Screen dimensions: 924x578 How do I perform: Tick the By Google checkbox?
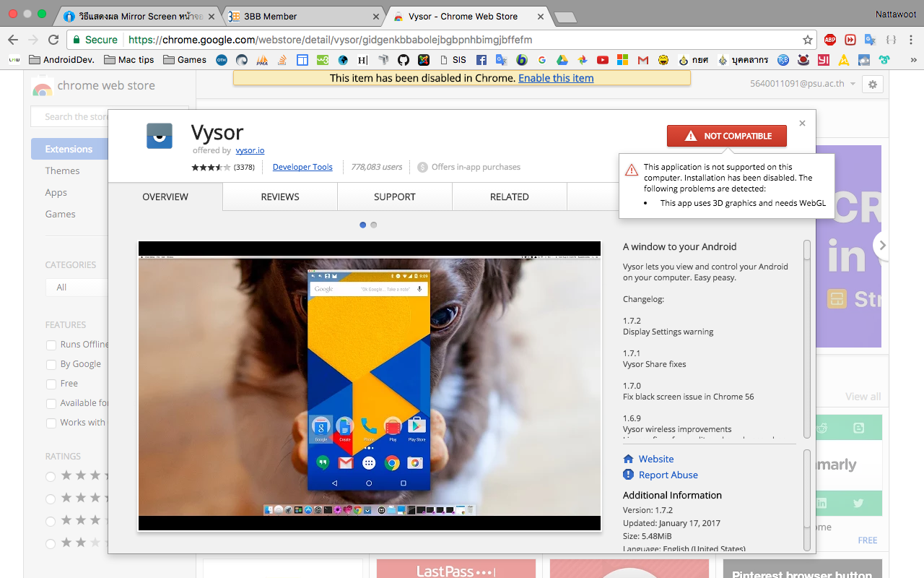[51, 364]
